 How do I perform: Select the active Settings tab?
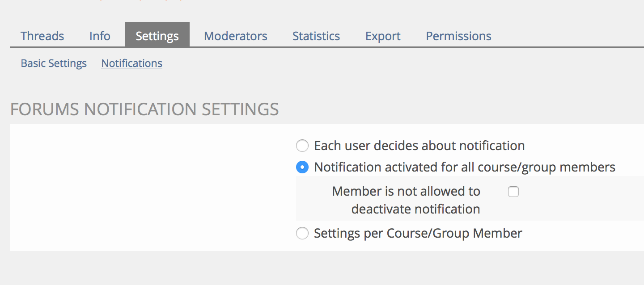click(157, 36)
